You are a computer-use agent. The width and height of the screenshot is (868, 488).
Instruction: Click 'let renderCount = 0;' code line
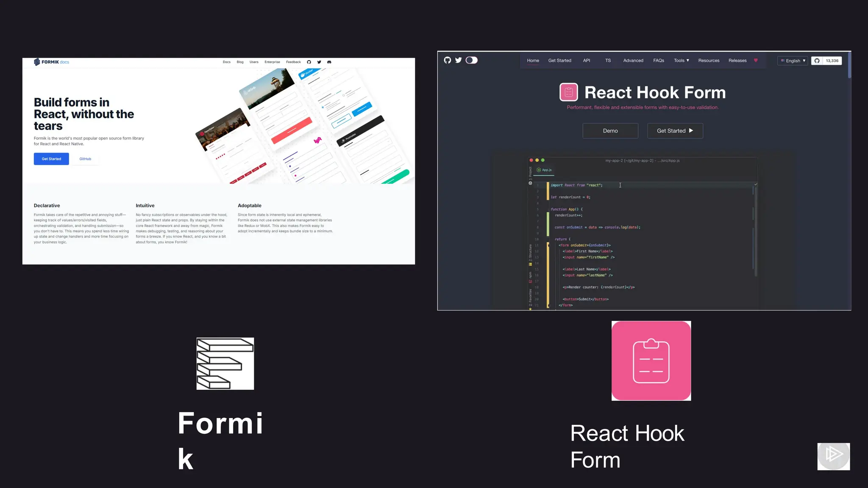point(570,197)
